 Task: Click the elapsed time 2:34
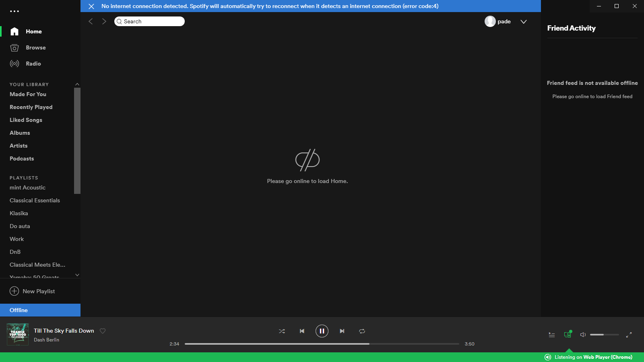click(x=174, y=344)
